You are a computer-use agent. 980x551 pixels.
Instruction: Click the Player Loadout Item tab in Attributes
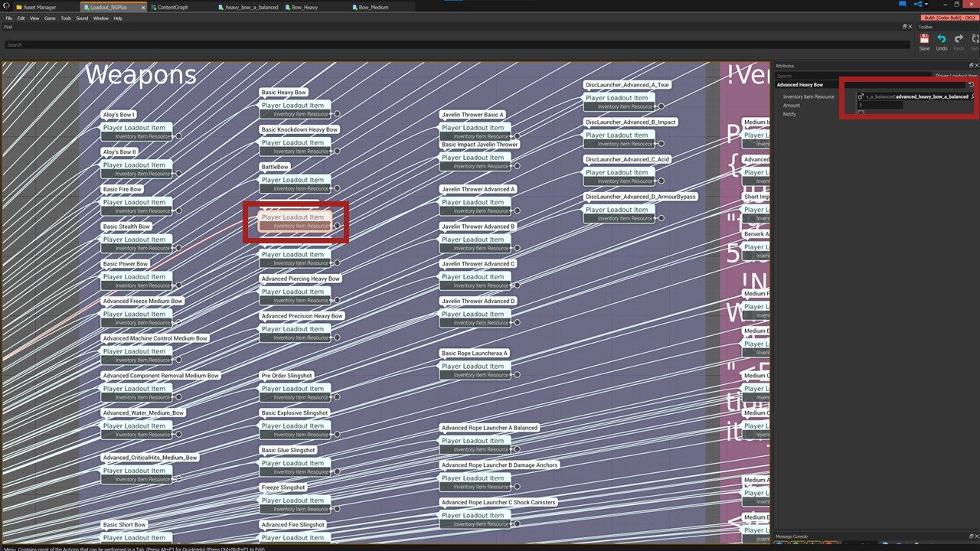click(x=956, y=76)
